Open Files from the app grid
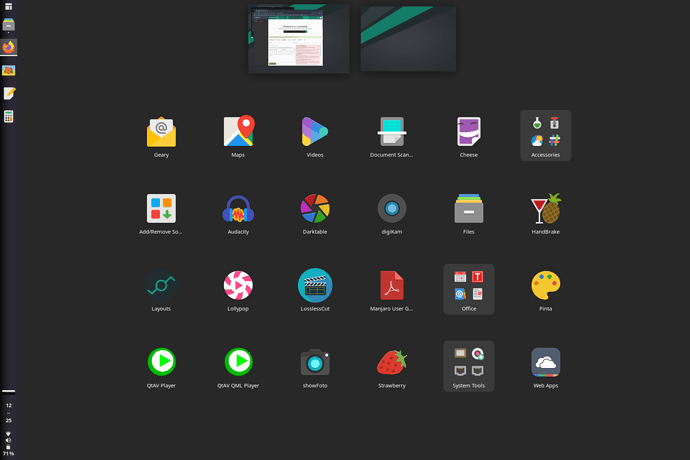690x460 pixels. 469,213
